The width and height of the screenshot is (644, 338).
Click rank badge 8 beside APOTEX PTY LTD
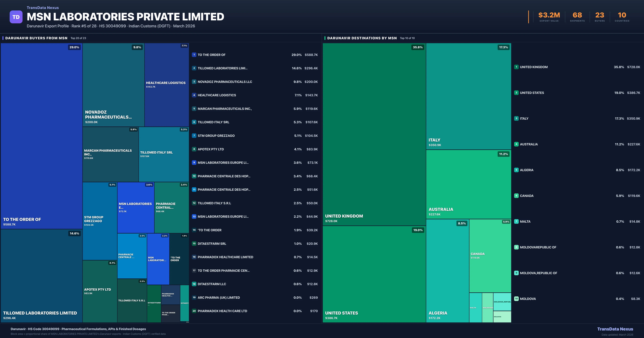click(194, 149)
